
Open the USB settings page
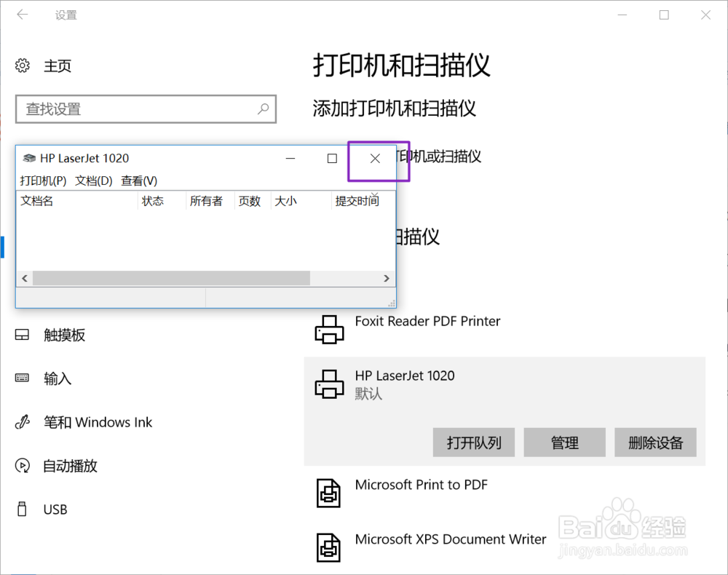pos(55,509)
